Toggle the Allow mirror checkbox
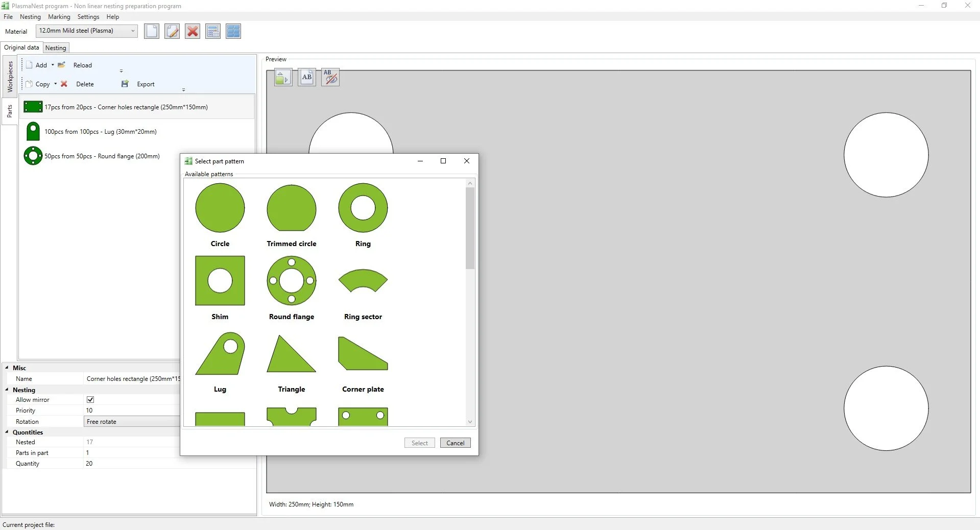 point(90,400)
